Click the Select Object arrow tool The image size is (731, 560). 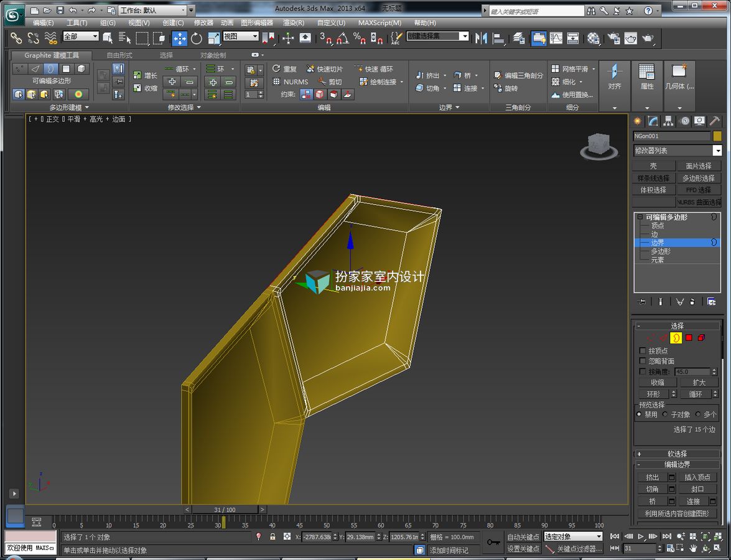pyautogui.click(x=108, y=38)
